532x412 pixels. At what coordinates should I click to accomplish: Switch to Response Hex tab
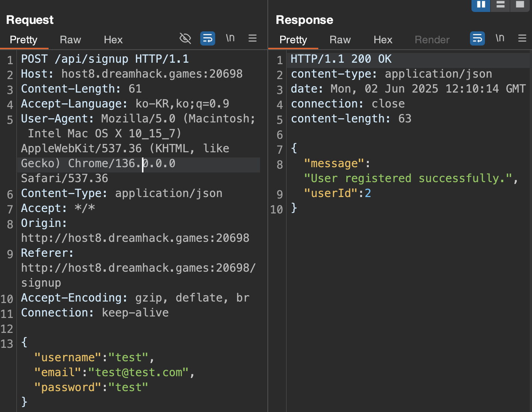[x=383, y=40]
